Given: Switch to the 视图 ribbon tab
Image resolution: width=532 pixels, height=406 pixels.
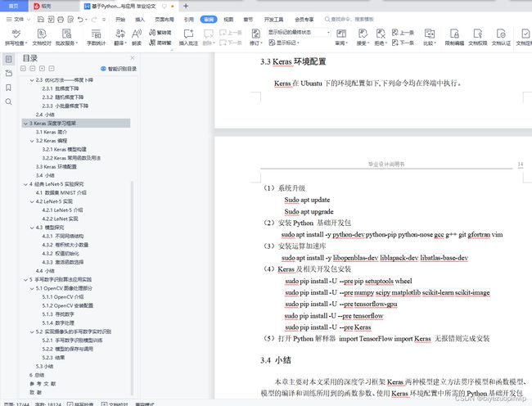Looking at the screenshot, I should coord(228,20).
